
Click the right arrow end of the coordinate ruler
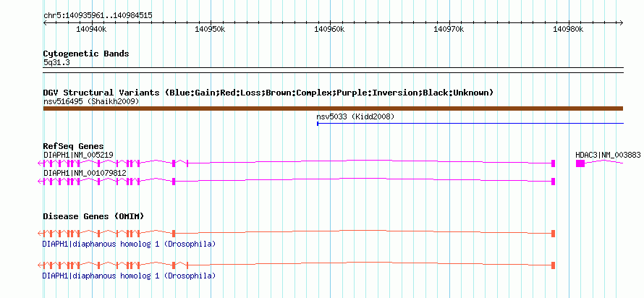[x=622, y=22]
